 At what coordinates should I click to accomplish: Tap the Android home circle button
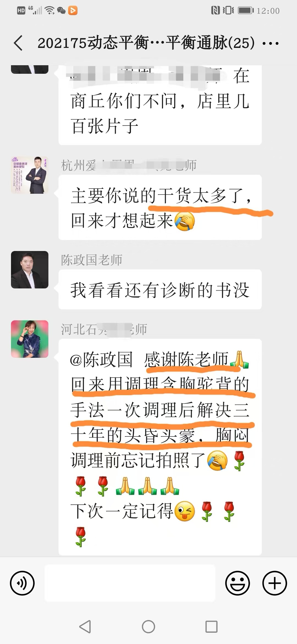tap(148, 627)
